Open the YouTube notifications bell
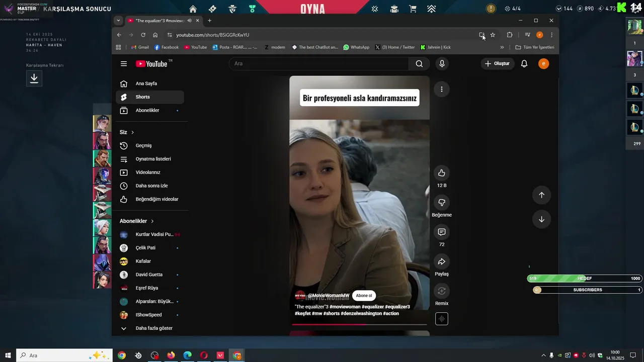This screenshot has height=362, width=644. tap(524, 64)
